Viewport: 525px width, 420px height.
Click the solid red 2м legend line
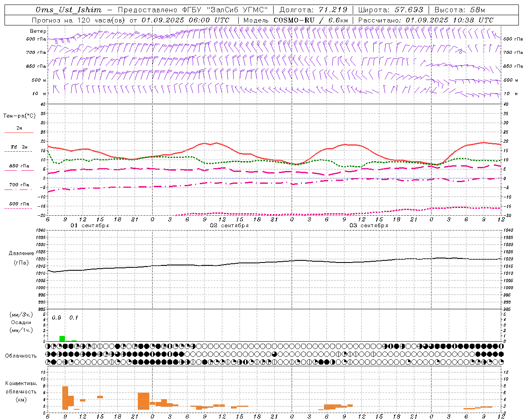pyautogui.click(x=19, y=133)
